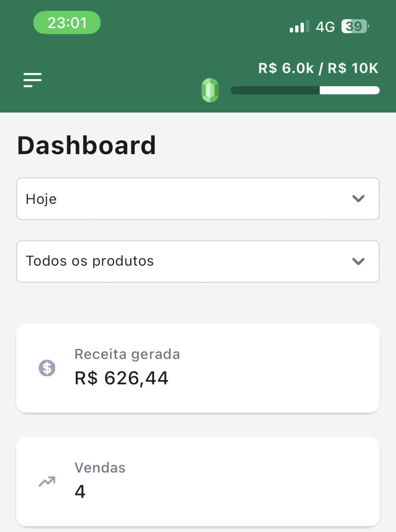Click the chevron arrow beside Hoje
This screenshot has width=396, height=532.
pos(358,199)
